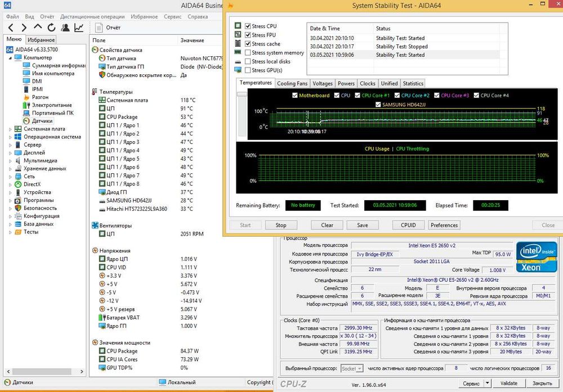Open Электропитание power management in the sidebar
Image resolution: width=563 pixels, height=392 pixels.
click(x=51, y=105)
